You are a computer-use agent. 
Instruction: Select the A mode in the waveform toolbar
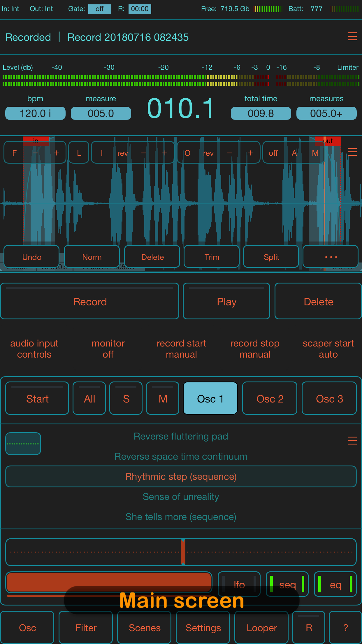click(294, 153)
